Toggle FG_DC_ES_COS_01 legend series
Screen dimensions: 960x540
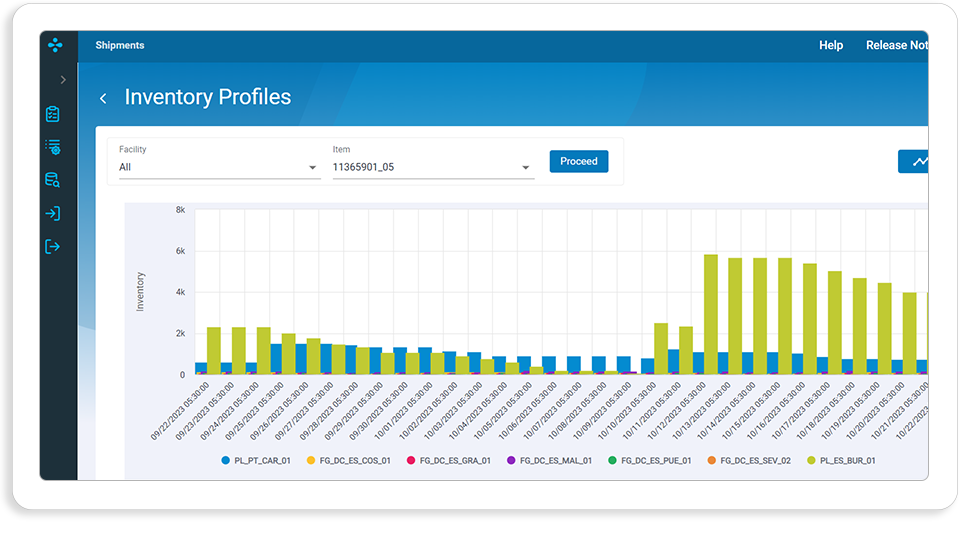coord(348,460)
